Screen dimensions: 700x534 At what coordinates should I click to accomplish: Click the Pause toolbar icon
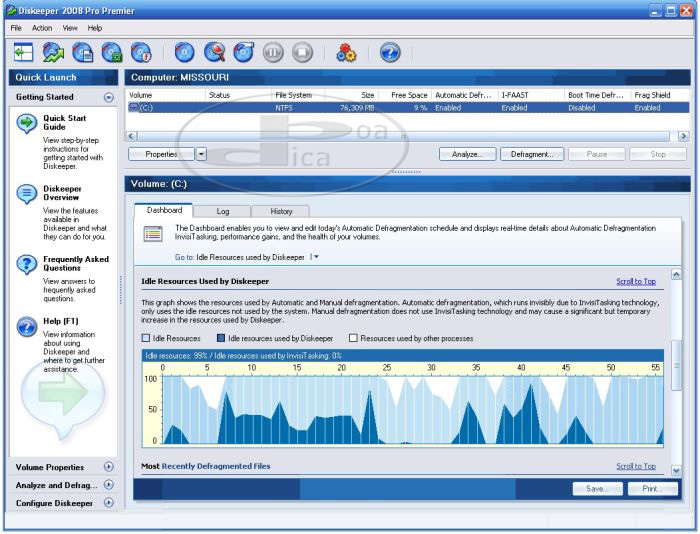pos(273,52)
